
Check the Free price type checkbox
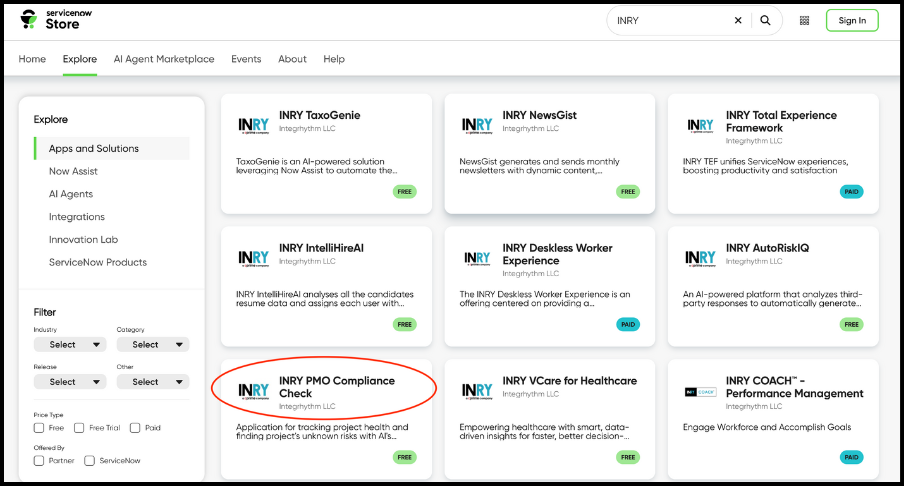[x=39, y=428]
